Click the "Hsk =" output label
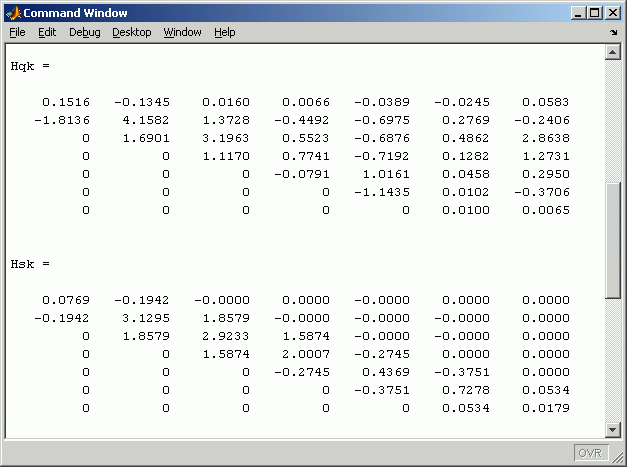 29,264
